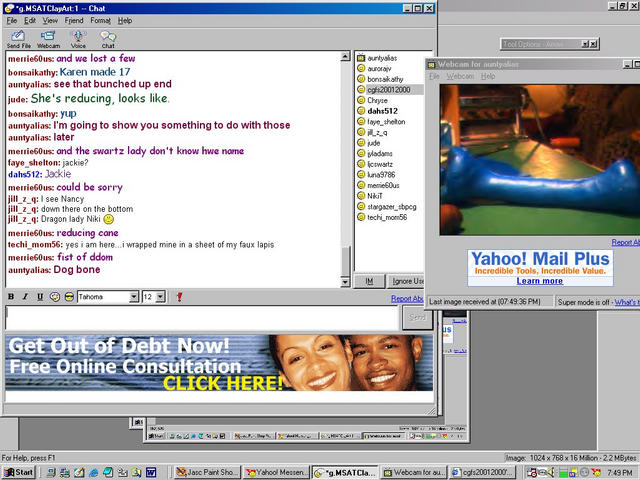Click the Send button
Image resolution: width=640 pixels, height=480 pixels.
(418, 317)
